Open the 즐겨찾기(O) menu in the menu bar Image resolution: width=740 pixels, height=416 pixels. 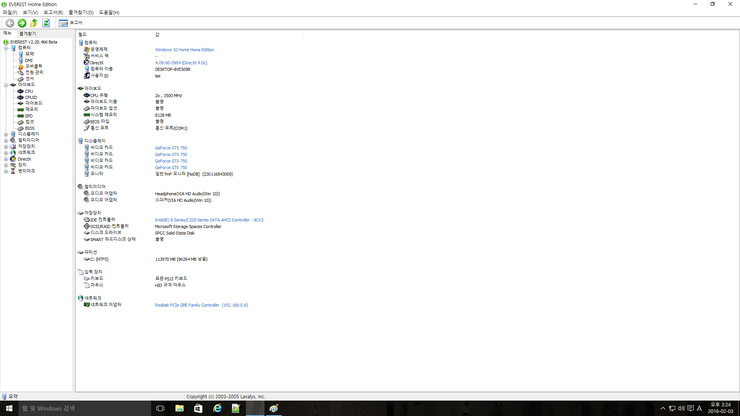click(81, 12)
